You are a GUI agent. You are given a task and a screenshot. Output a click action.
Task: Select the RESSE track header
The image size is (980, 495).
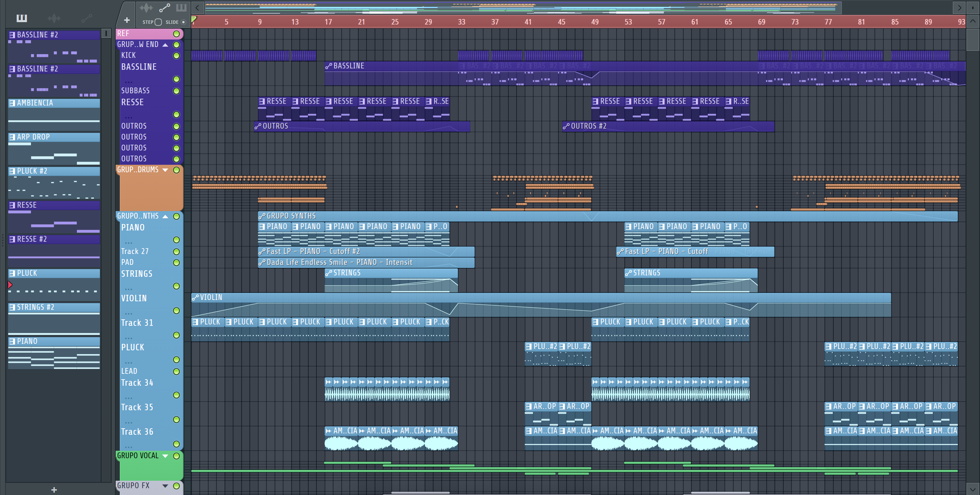click(151, 109)
